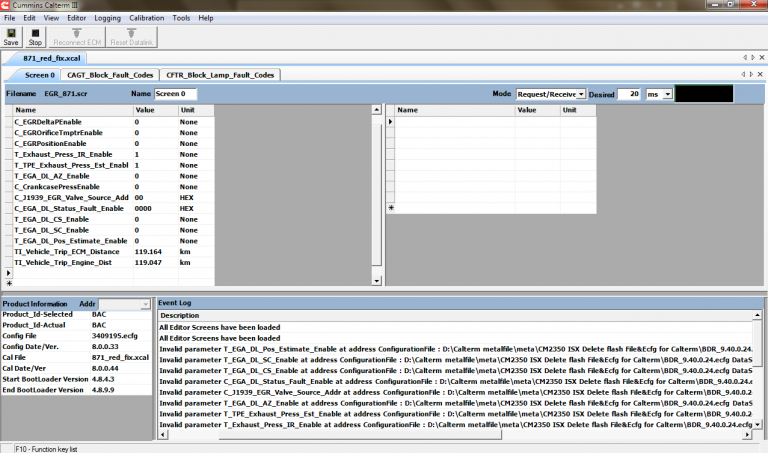Click the 119.047 value cell
This screenshot has height=453, width=768.
pos(156,262)
